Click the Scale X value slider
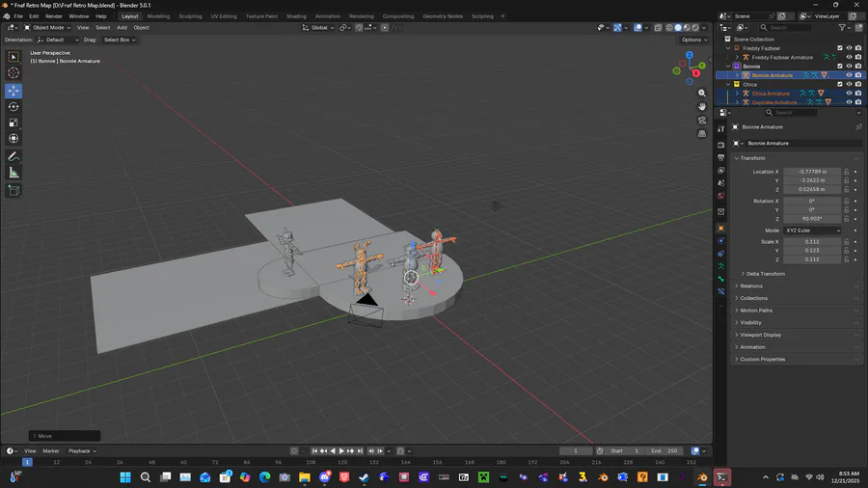 [x=812, y=242]
